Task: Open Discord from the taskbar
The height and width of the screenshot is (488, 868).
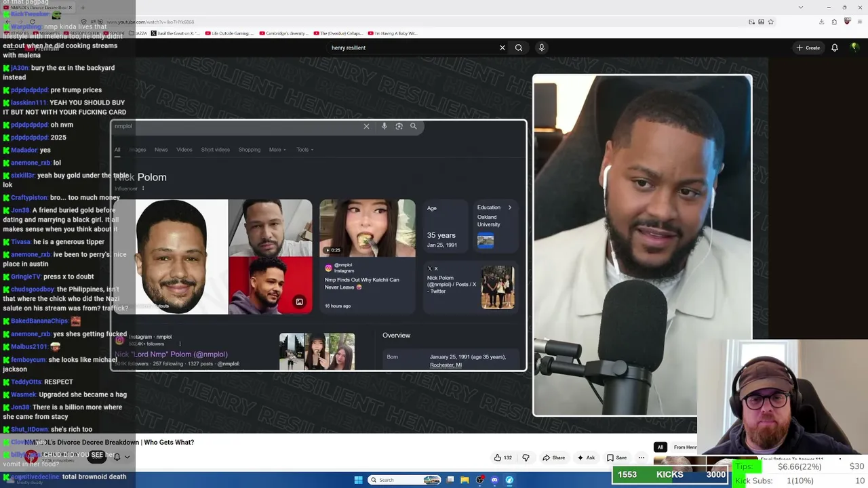Action: 494,480
